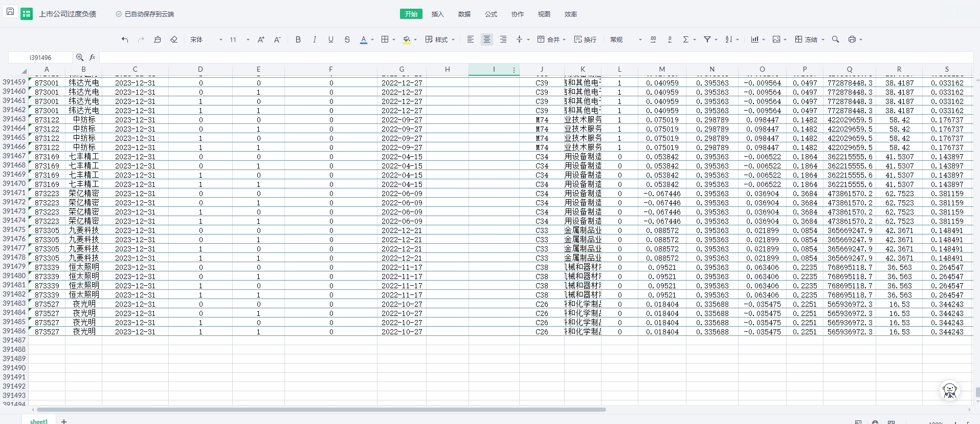
Task: Open the 常规 number format dropdown
Action: [x=626, y=39]
